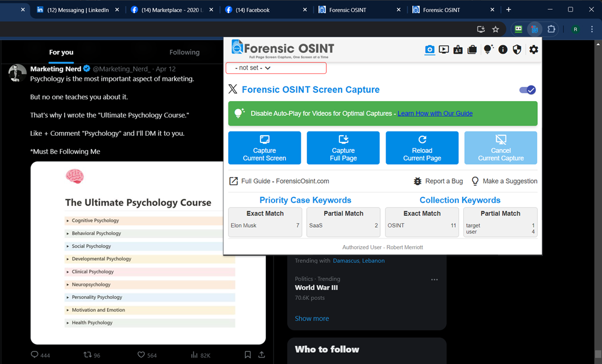602x364 pixels.
Task: Open the info circle icon
Action: [x=503, y=49]
